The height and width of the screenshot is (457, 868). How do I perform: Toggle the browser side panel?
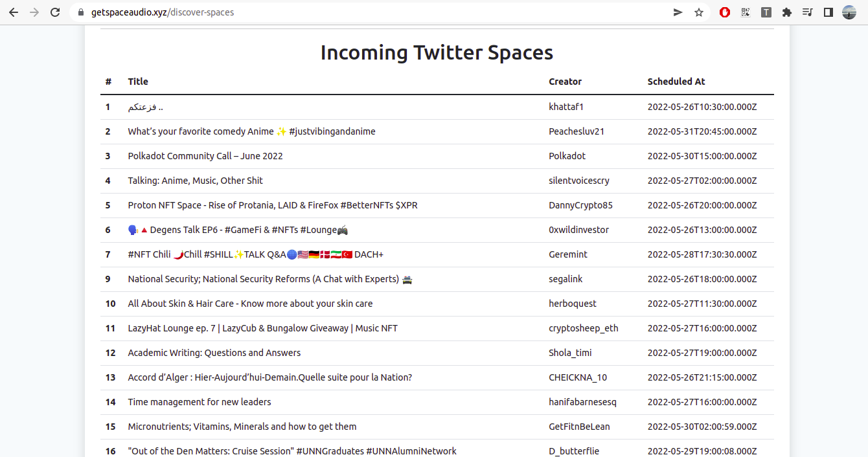[828, 12]
